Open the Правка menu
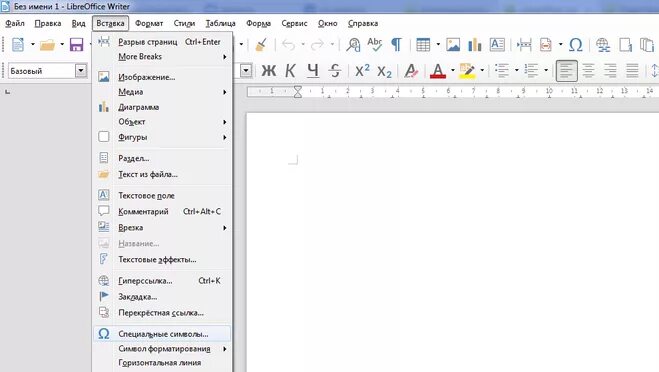 coord(48,23)
